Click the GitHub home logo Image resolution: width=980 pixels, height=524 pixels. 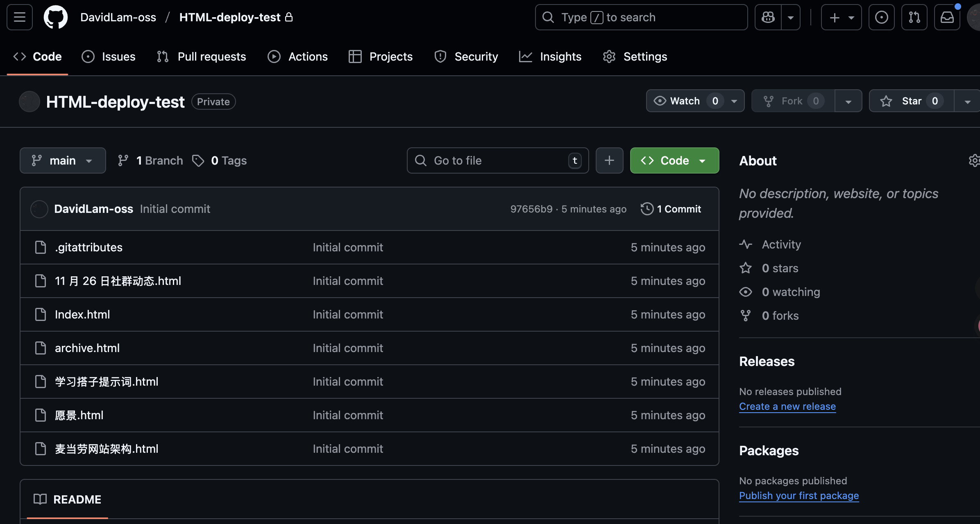point(56,17)
